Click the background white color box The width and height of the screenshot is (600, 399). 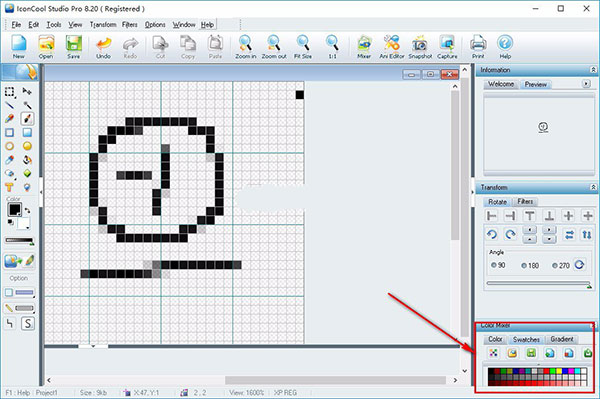tap(23, 223)
